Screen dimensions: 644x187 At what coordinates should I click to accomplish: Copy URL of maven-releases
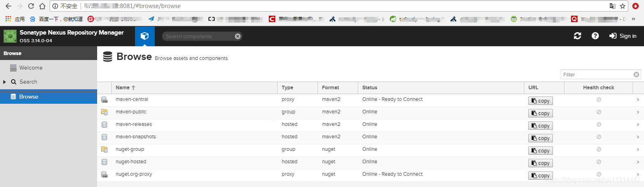point(540,126)
